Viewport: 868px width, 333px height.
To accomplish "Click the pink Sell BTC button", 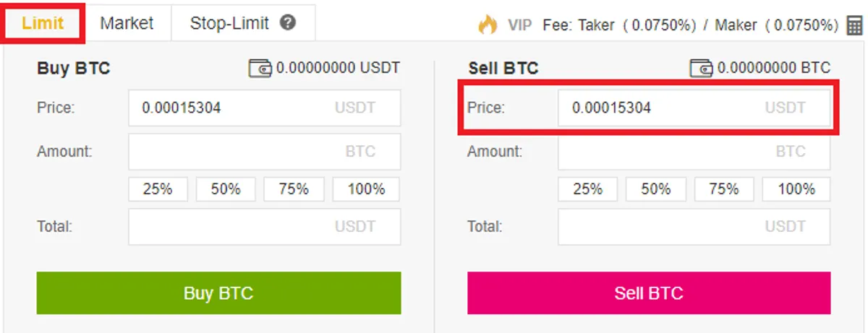I will 649,293.
